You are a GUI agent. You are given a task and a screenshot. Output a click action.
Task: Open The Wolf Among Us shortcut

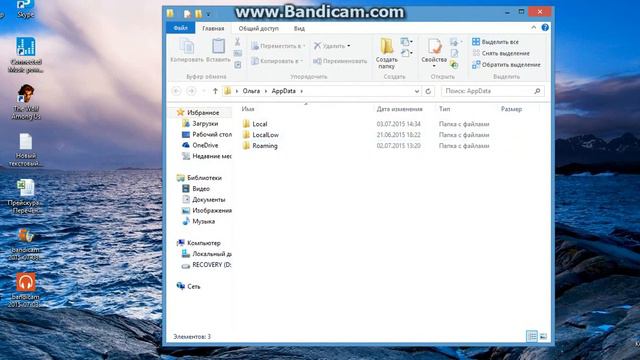coord(25,102)
